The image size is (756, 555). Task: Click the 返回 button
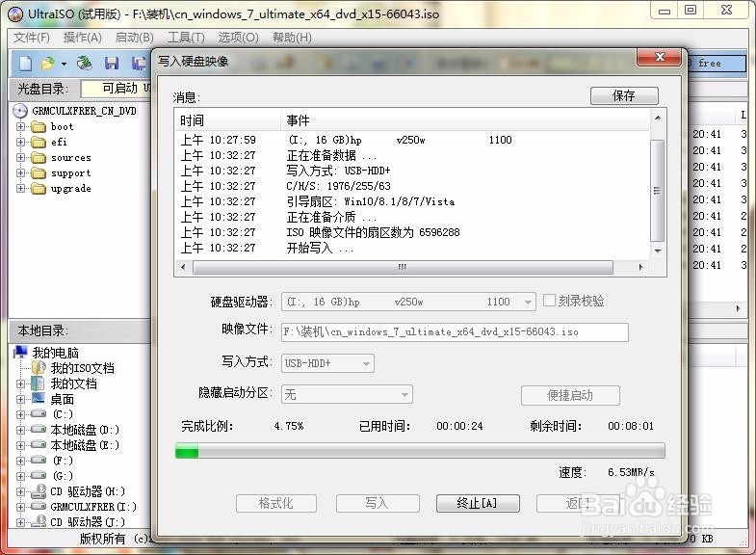(577, 503)
